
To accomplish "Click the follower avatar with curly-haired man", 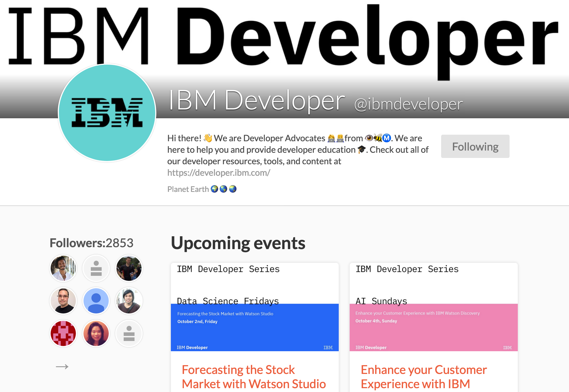I will coord(63,268).
